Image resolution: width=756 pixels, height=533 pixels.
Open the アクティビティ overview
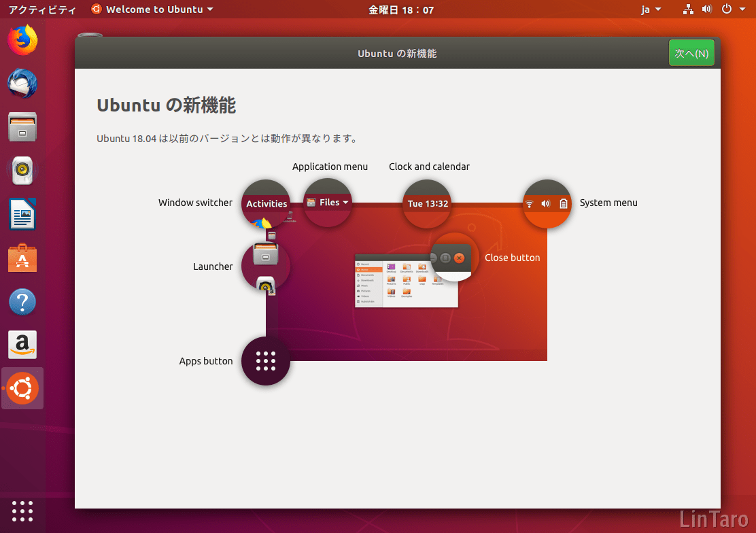[42, 10]
